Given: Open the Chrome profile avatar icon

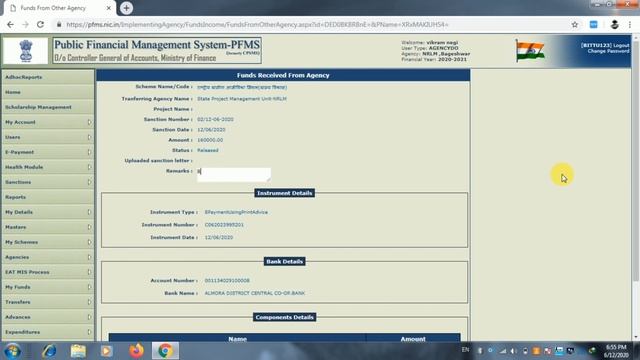Looking at the screenshot, I should pyautogui.click(x=614, y=24).
